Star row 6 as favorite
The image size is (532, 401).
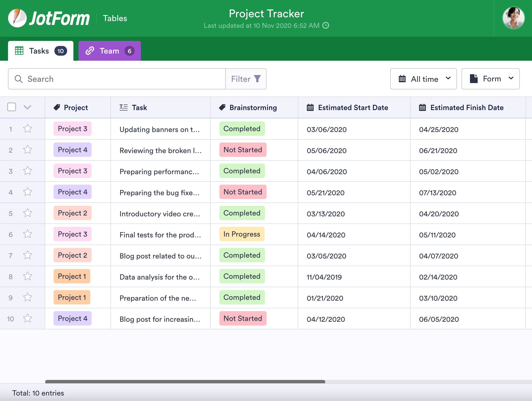28,234
